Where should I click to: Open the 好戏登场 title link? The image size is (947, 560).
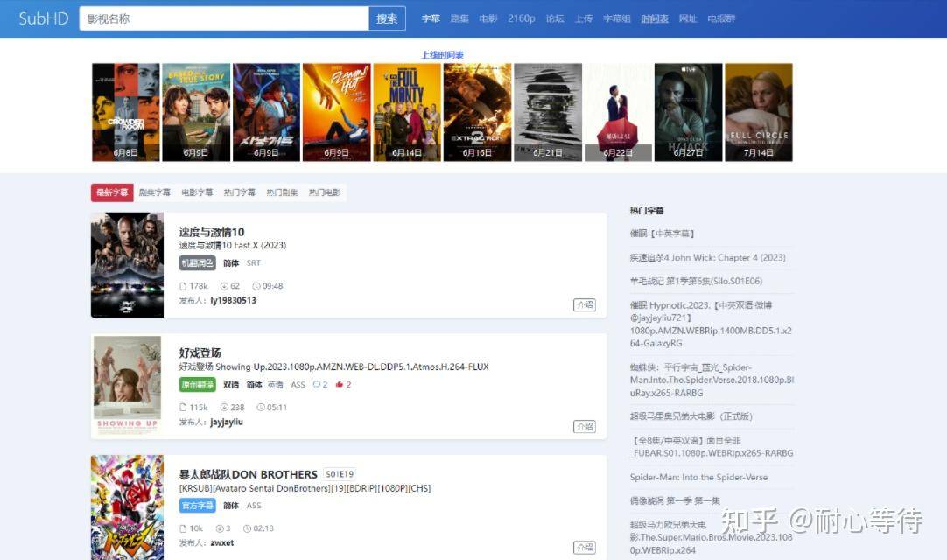pyautogui.click(x=200, y=353)
